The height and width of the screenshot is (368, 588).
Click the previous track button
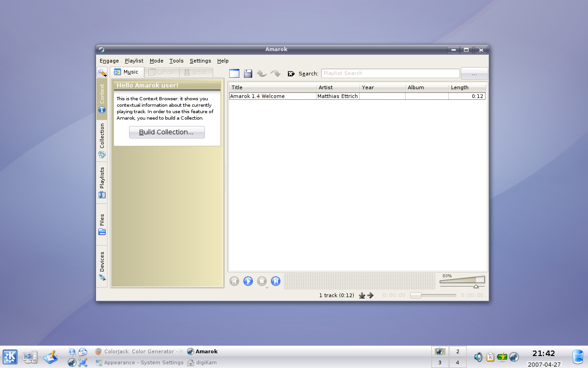point(234,281)
